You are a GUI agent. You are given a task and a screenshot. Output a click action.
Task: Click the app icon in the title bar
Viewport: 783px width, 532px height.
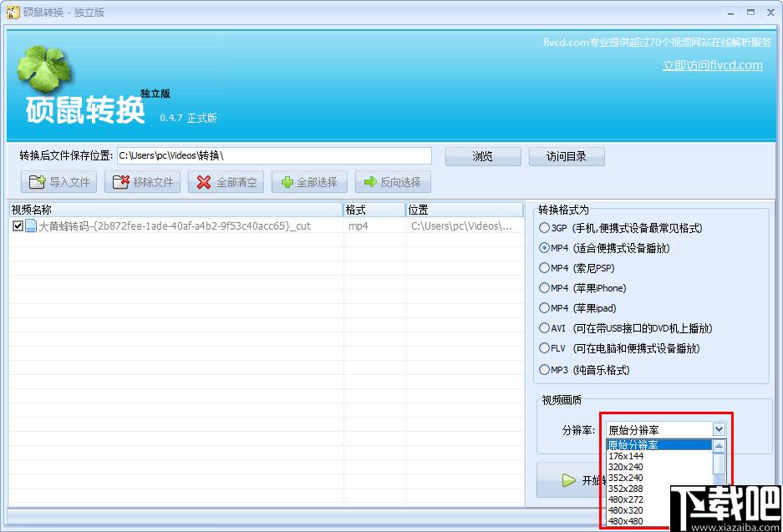click(x=13, y=12)
